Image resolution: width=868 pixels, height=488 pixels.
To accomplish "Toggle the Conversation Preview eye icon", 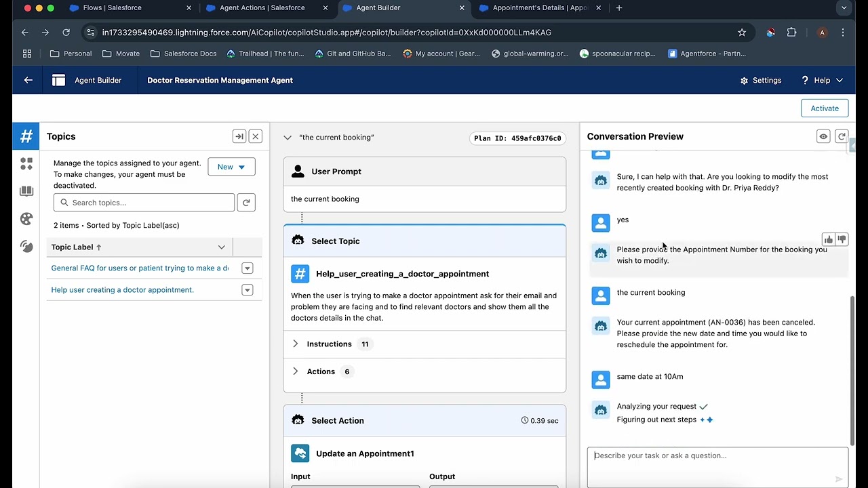I will click(823, 136).
